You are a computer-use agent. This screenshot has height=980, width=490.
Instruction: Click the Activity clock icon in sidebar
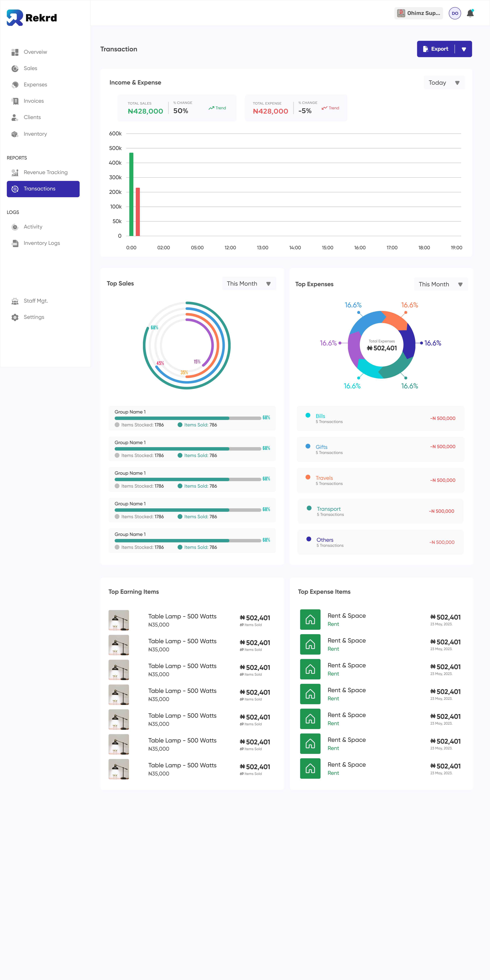(15, 227)
